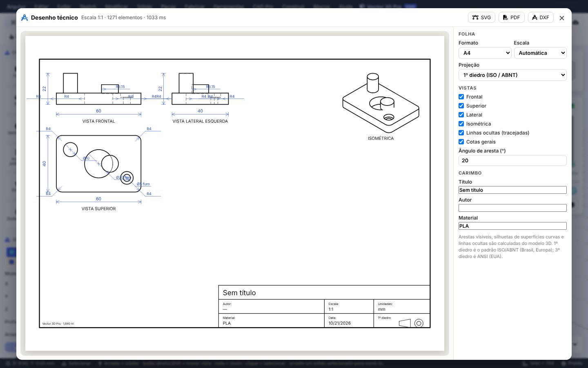The height and width of the screenshot is (368, 588).
Task: Uncheck the Cotas gerais checkbox
Action: (x=461, y=142)
